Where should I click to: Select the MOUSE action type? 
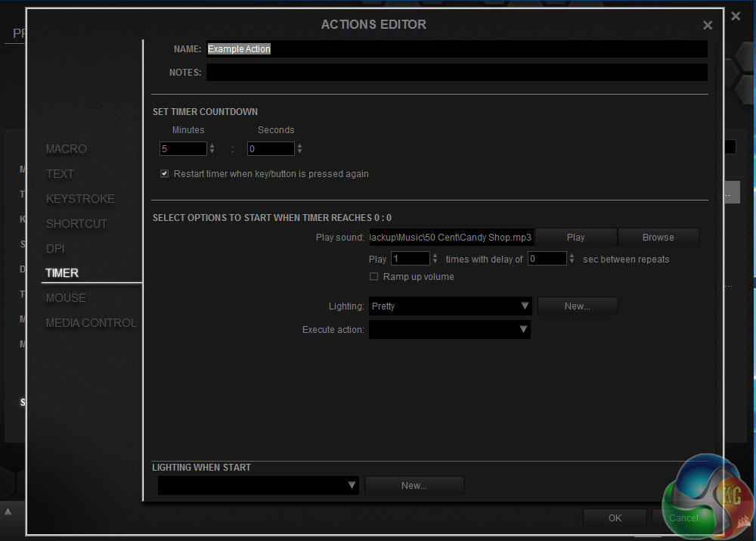[66, 298]
